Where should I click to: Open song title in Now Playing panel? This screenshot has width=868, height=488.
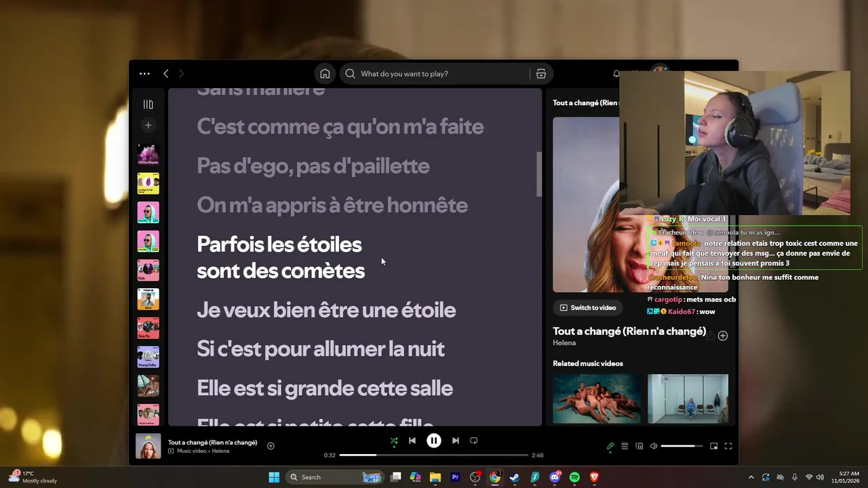click(x=629, y=331)
